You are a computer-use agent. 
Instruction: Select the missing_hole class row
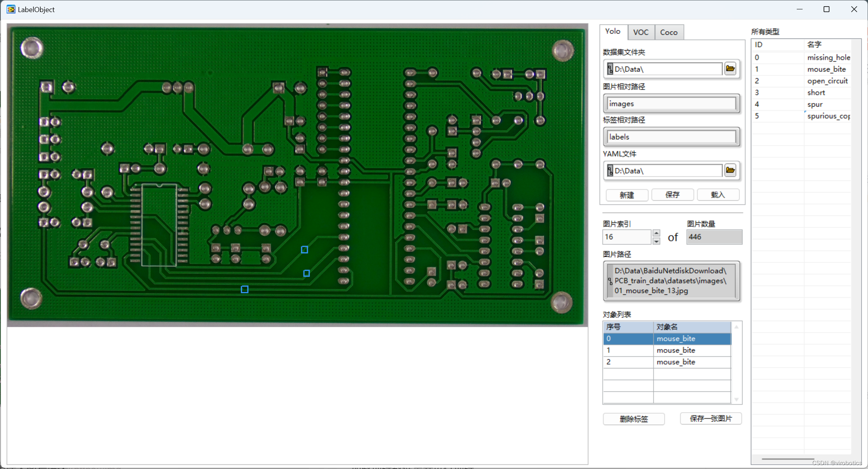(x=801, y=57)
